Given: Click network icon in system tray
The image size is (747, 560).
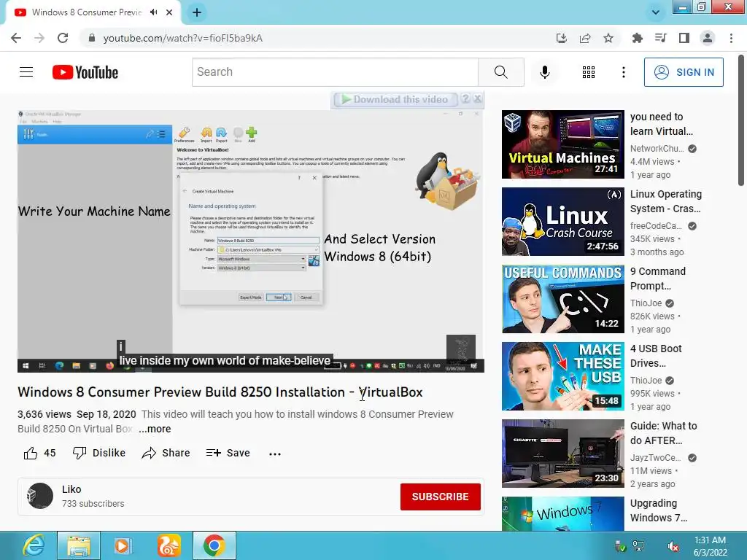Looking at the screenshot, I should (638, 546).
